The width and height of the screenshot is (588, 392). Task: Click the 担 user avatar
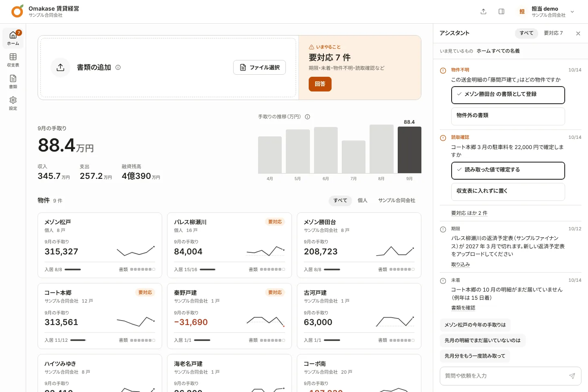(522, 11)
